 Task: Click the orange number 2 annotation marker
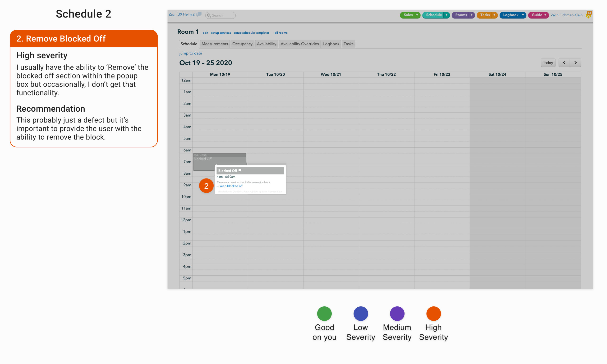pos(206,186)
